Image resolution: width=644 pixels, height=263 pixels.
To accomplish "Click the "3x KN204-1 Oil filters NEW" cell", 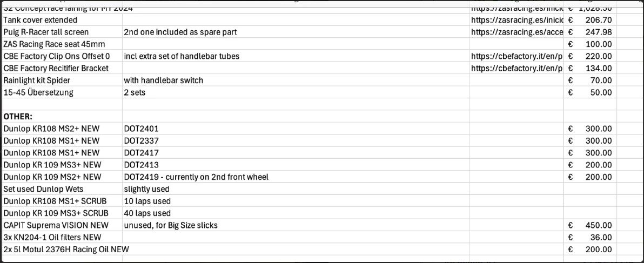I will pos(52,237).
